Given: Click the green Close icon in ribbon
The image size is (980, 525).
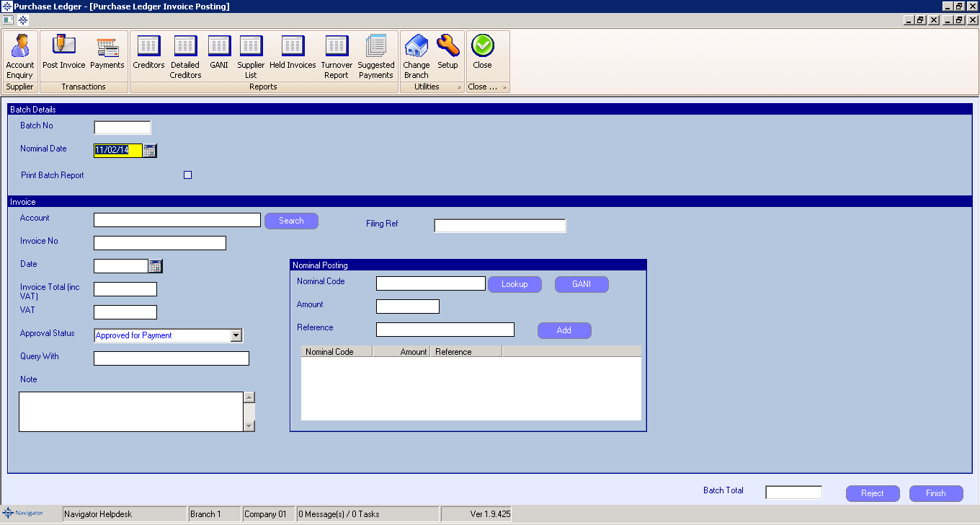Looking at the screenshot, I should pos(482,52).
